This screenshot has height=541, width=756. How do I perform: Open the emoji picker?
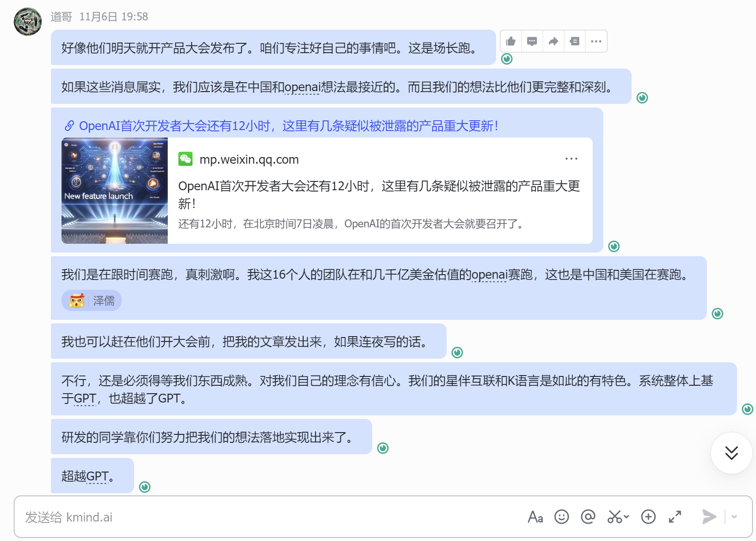tap(562, 517)
